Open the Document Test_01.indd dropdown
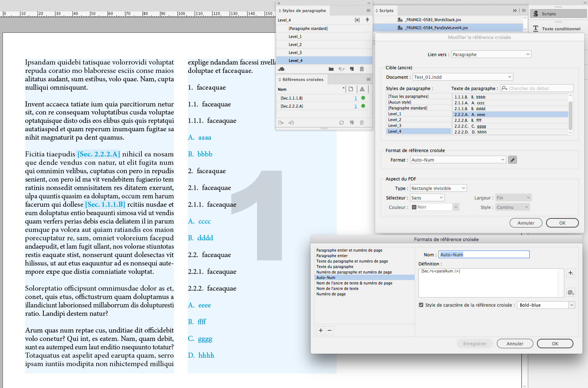This screenshot has width=588, height=388. click(462, 77)
